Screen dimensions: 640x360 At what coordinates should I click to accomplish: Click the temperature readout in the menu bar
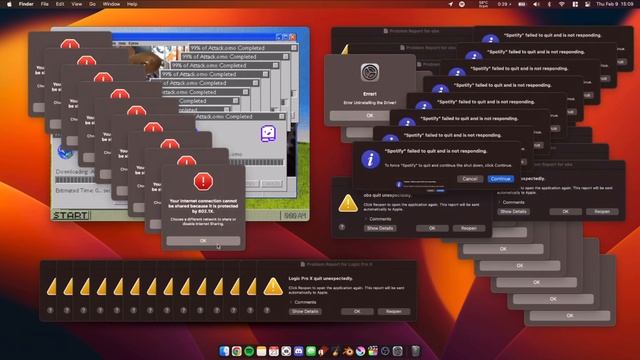483,4
